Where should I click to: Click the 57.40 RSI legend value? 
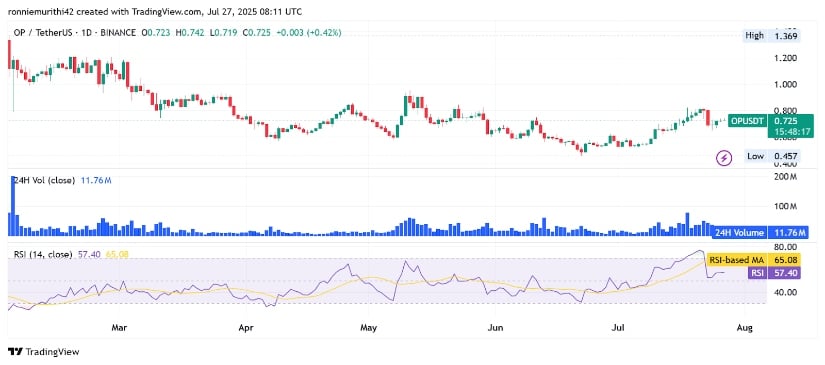pos(89,255)
